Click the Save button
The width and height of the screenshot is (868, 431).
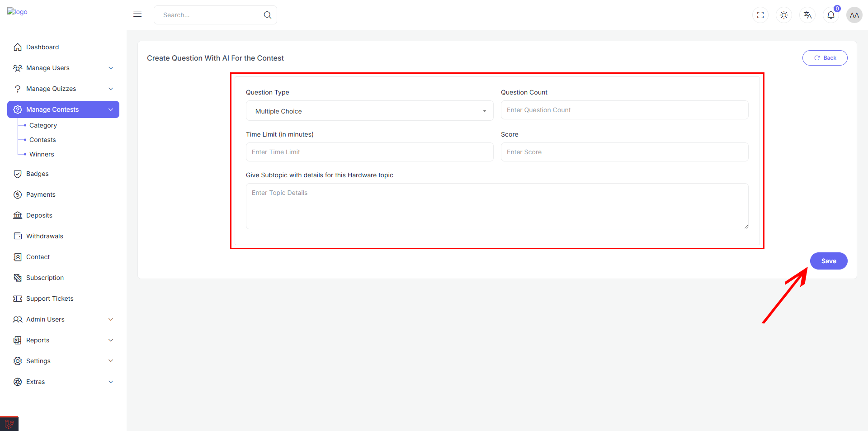tap(828, 261)
